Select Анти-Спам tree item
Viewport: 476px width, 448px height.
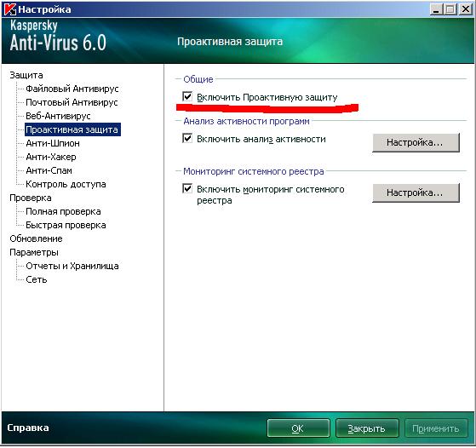pos(49,170)
